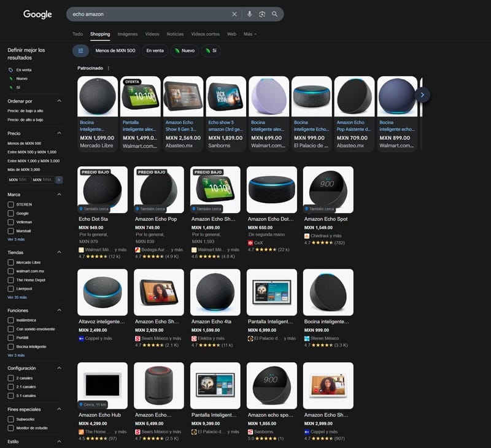Collapse the Marca section
491x448 pixels.
[x=59, y=195]
